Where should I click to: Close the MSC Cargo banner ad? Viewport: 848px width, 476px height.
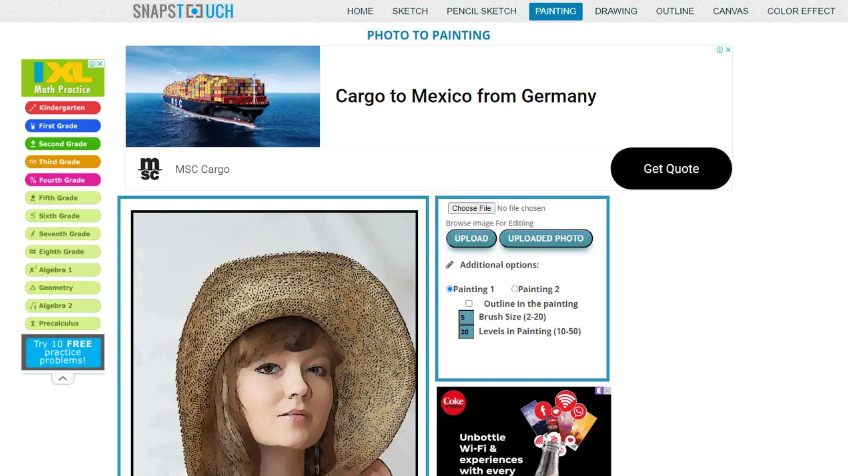728,50
